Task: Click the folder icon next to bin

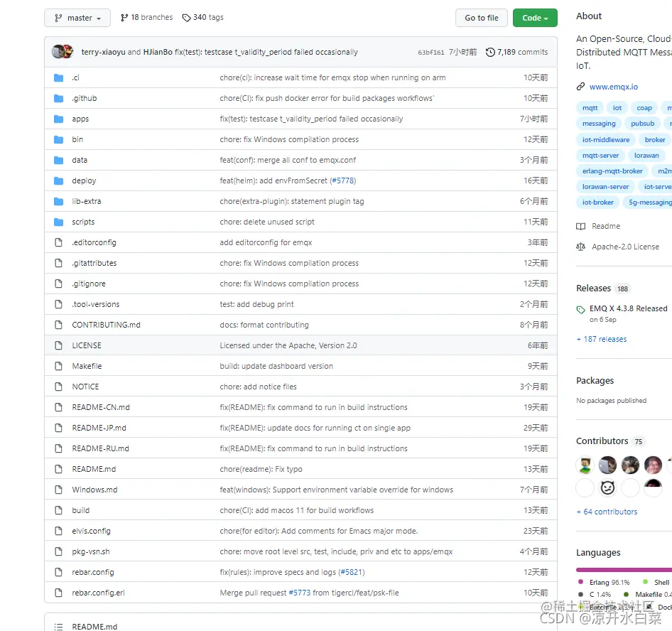Action: point(59,139)
